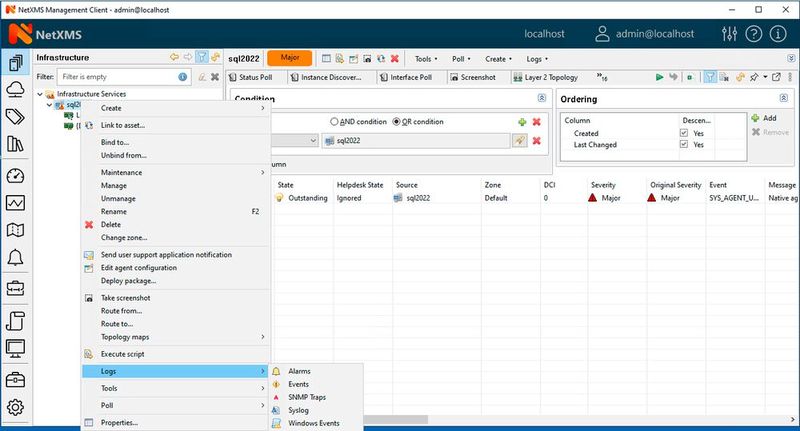800x431 pixels.
Task: Open the Dashboards gauge perspective icon
Action: click(15, 176)
